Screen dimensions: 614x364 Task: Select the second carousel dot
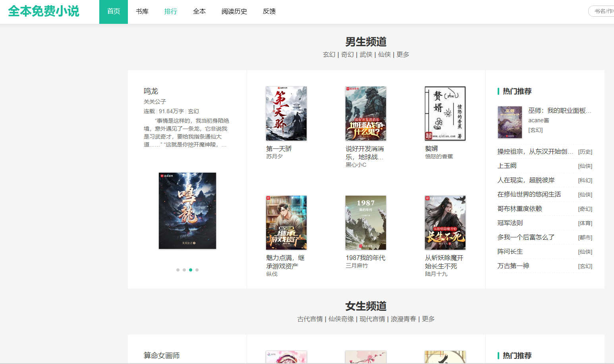(184, 270)
